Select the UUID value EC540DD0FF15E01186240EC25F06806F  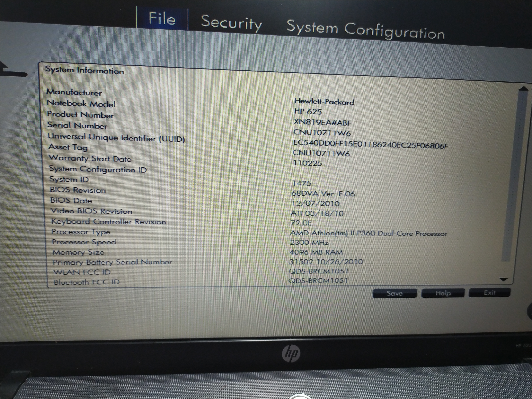pos(370,144)
